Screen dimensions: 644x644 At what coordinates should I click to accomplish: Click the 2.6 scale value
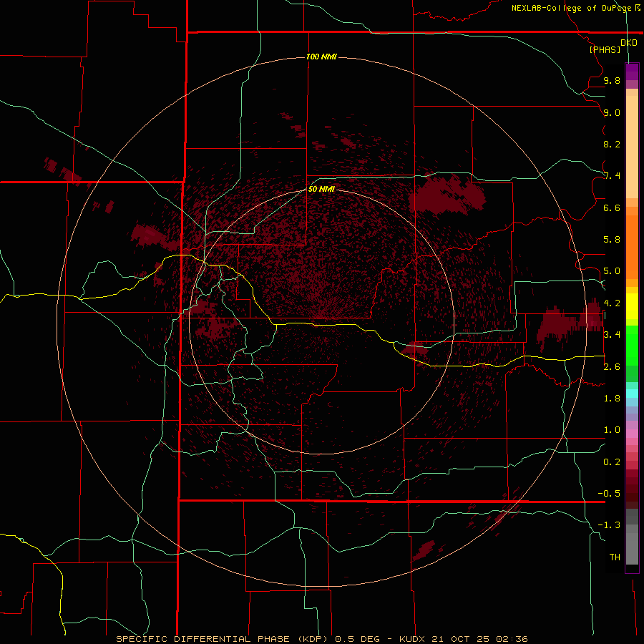point(612,367)
